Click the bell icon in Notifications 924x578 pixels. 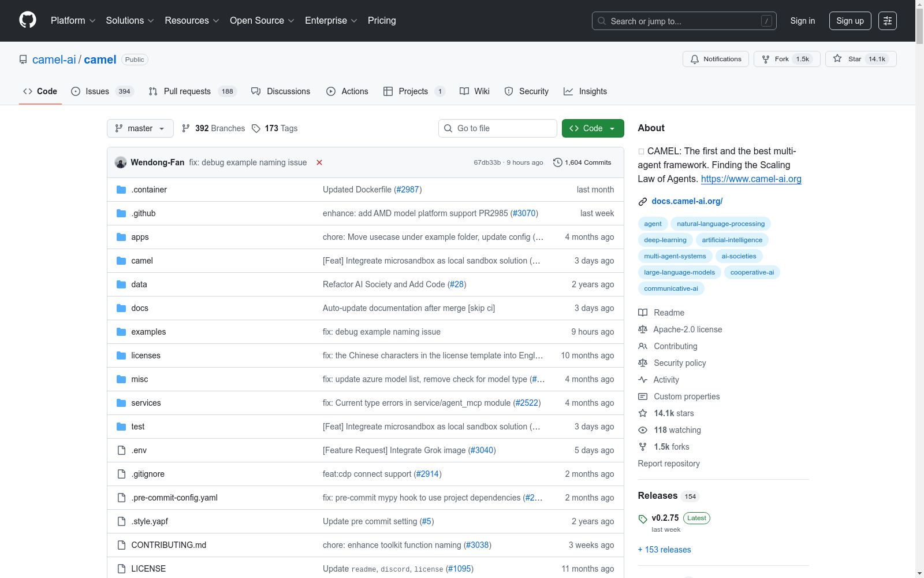point(695,59)
